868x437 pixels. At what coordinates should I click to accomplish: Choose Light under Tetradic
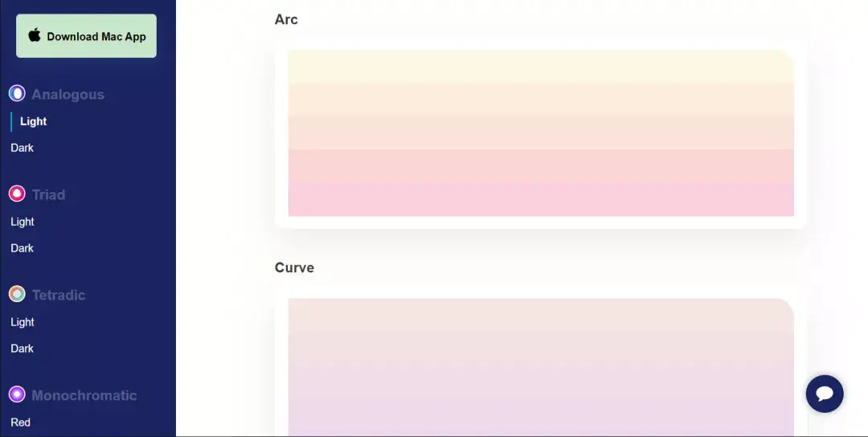[x=23, y=322]
